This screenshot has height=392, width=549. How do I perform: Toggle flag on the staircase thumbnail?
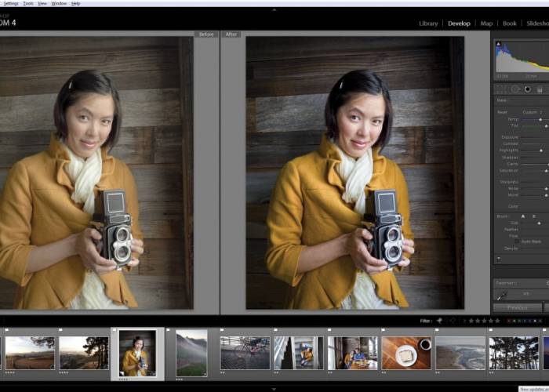276,330
